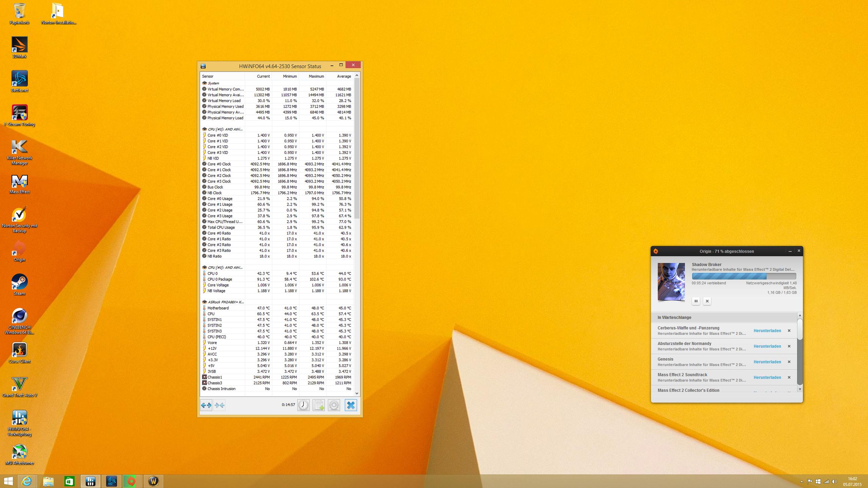Reset sensor timer with the clock icon

(303, 405)
